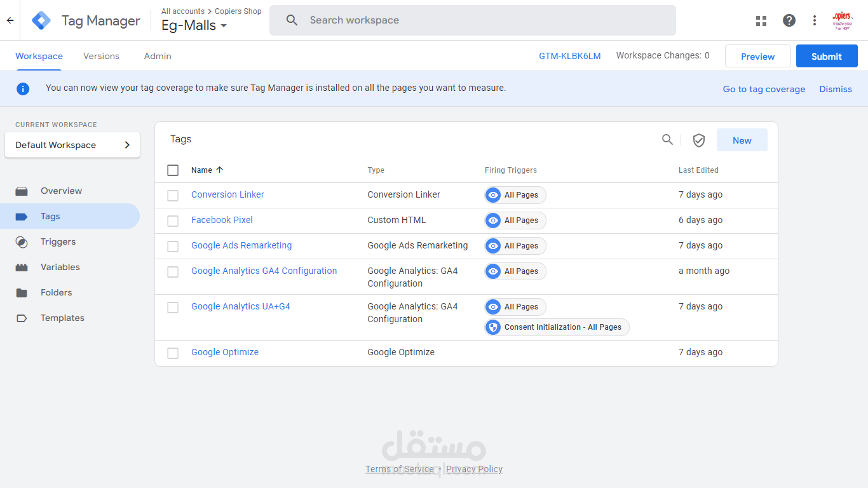Open the Google apps grid icon

(761, 20)
